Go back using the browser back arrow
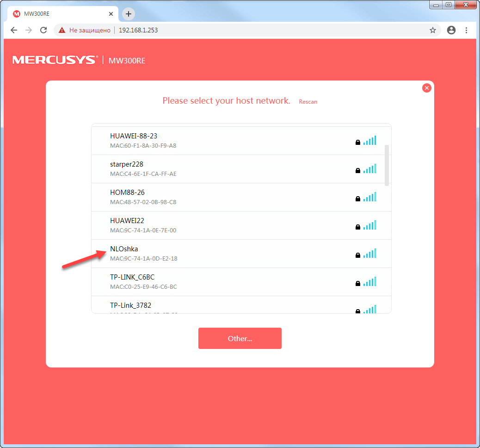The width and height of the screenshot is (480, 448). (14, 30)
